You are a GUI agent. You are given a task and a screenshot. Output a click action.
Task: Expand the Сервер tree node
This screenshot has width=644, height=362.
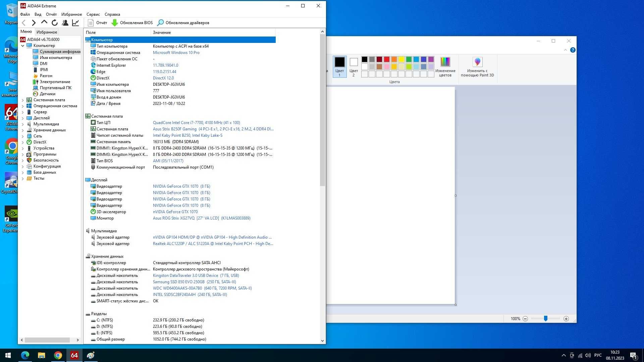tap(22, 112)
